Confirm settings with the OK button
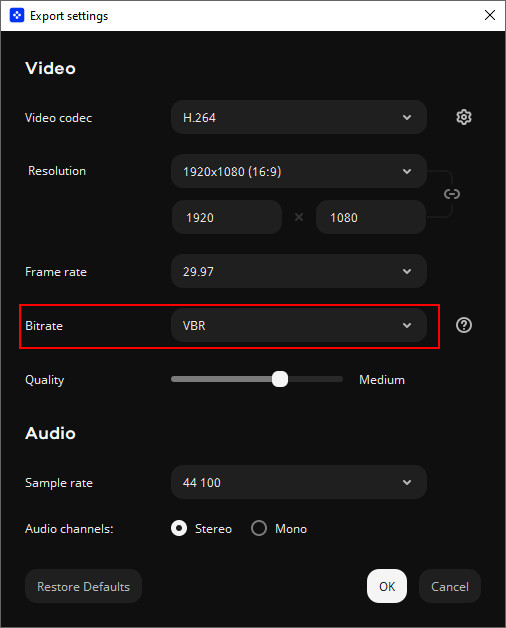Image resolution: width=506 pixels, height=628 pixels. [387, 586]
